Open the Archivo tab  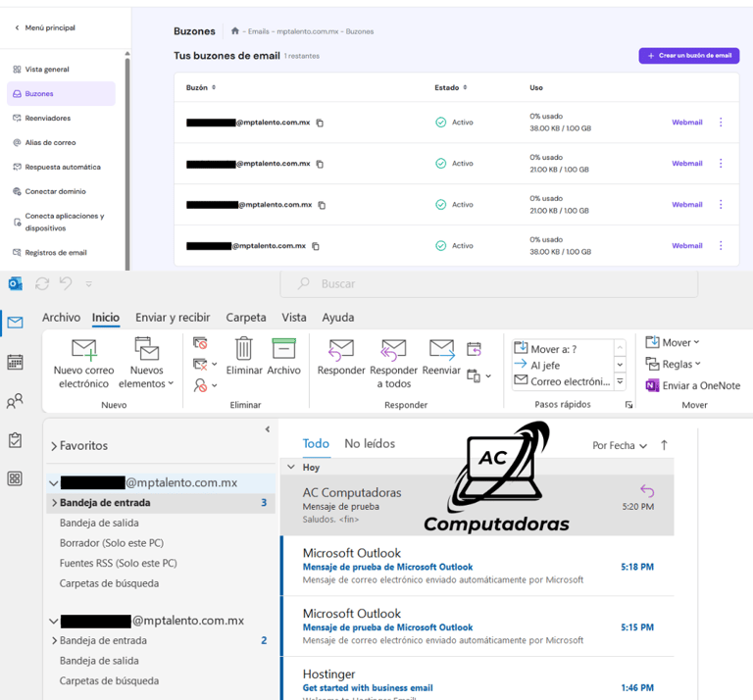click(61, 318)
